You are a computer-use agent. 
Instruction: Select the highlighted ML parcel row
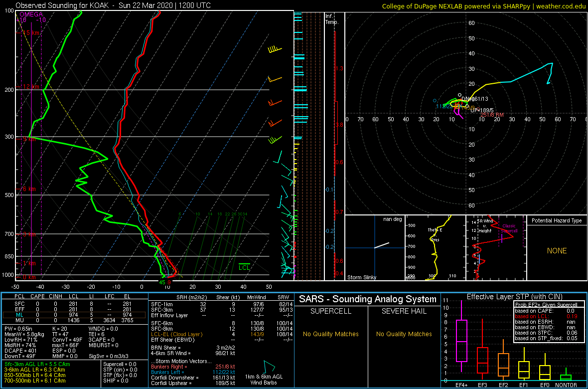(x=74, y=315)
